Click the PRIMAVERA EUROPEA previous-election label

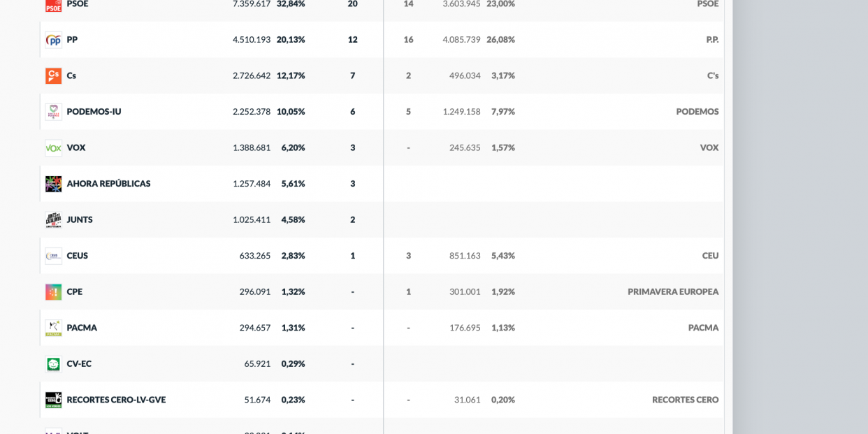click(672, 292)
